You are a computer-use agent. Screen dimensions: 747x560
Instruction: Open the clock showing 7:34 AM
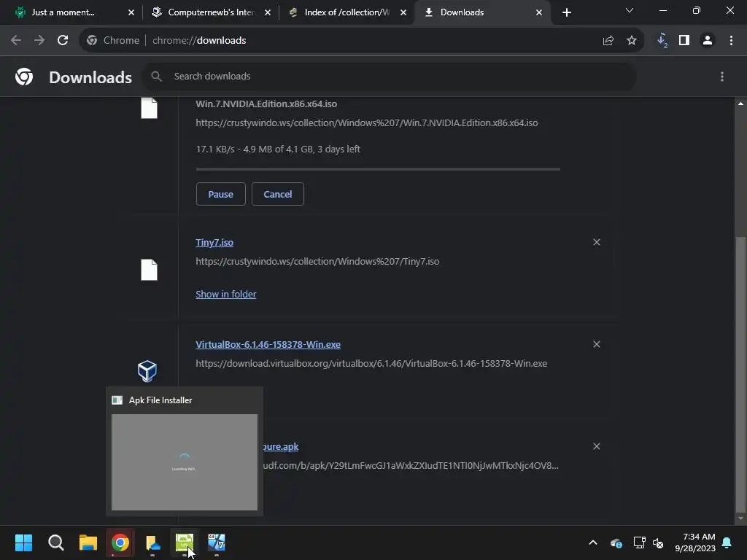[x=695, y=542]
